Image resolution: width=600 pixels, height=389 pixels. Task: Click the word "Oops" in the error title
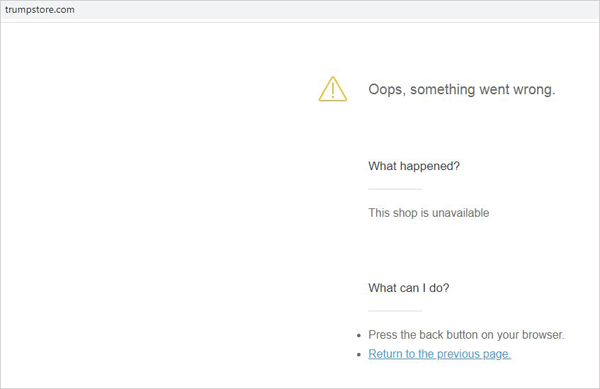pyautogui.click(x=385, y=90)
